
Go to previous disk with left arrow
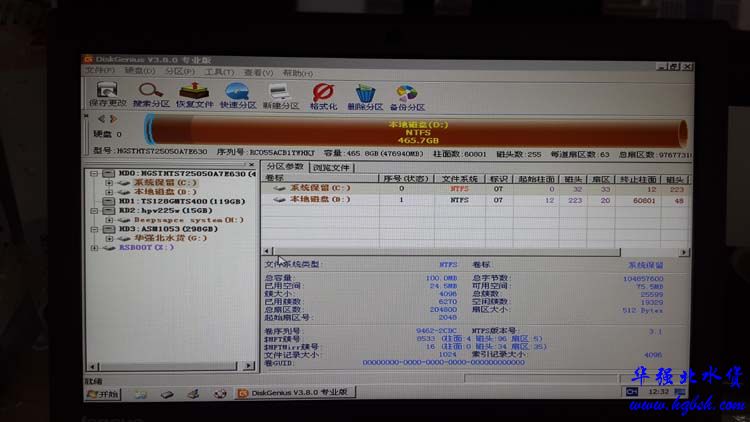pos(101,119)
